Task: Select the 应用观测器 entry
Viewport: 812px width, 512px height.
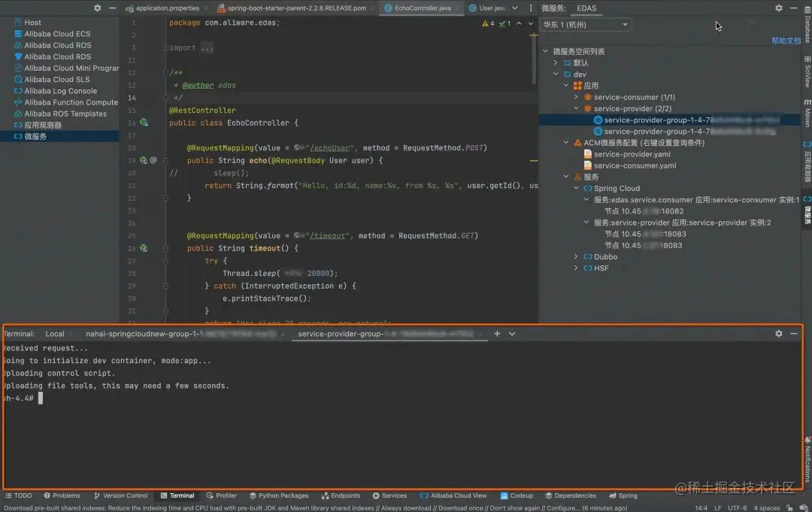Action: (x=38, y=125)
